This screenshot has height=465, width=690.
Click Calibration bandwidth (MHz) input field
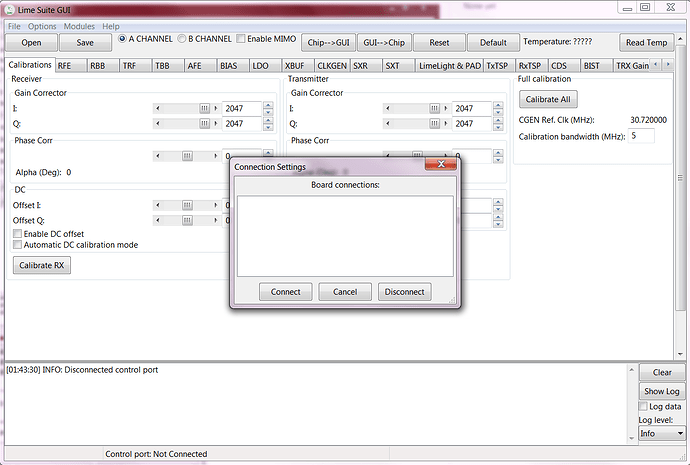point(641,136)
